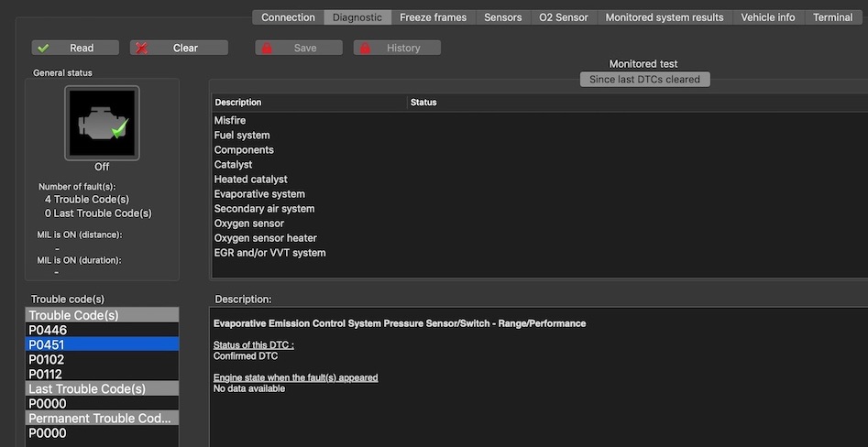
Task: Click the check engine status icon
Action: (x=102, y=123)
